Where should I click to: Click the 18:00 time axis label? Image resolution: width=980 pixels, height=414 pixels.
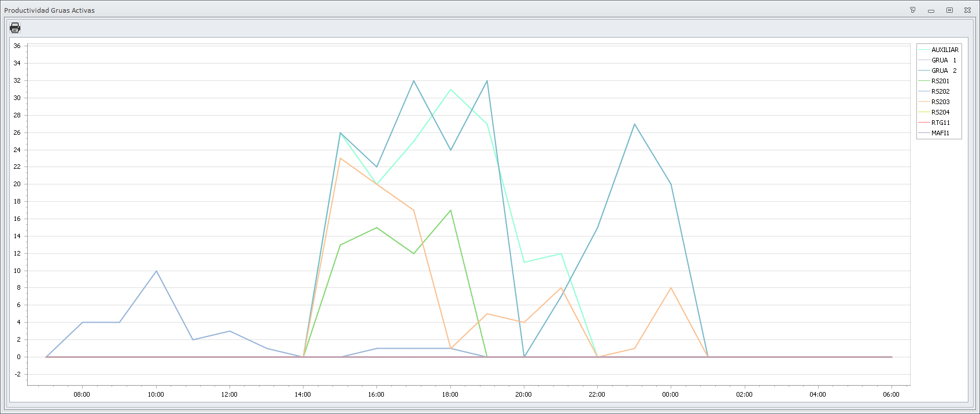(x=450, y=394)
